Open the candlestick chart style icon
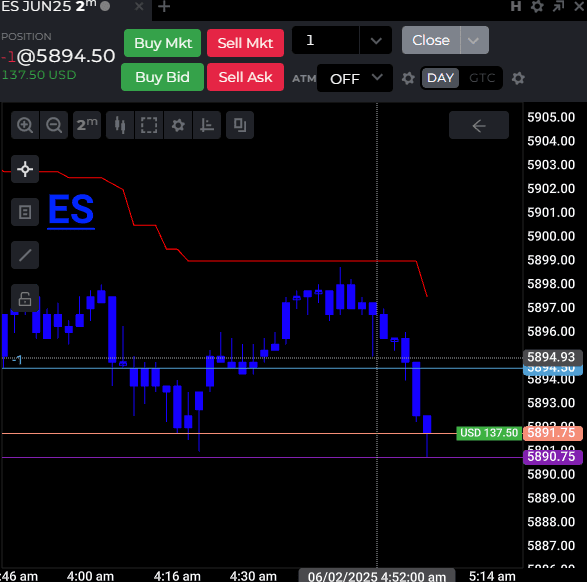The height and width of the screenshot is (582, 587). [x=120, y=125]
